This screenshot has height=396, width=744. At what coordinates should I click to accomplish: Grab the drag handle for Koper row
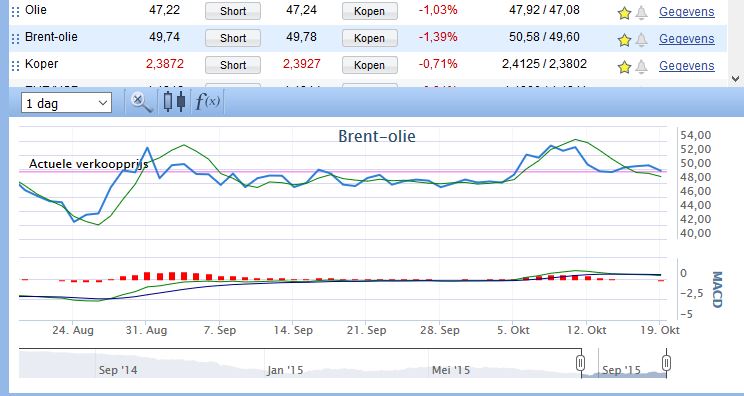click(16, 66)
